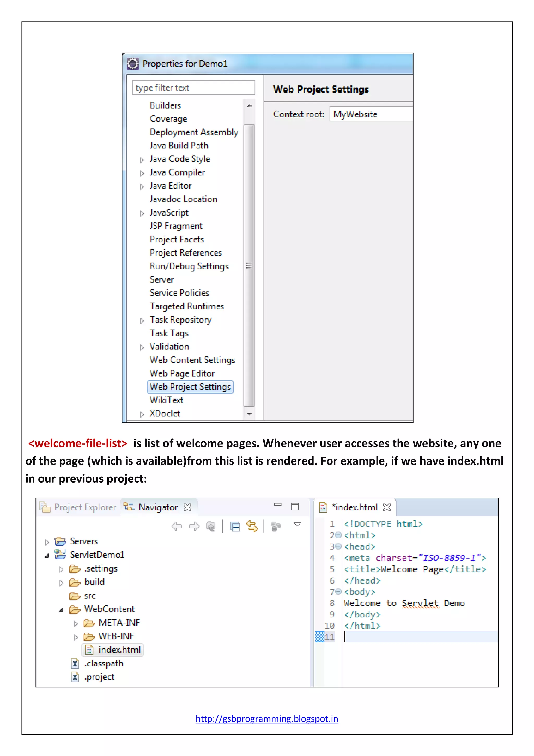
Task: Collapse the WebContent folder
Action: click(61, 610)
